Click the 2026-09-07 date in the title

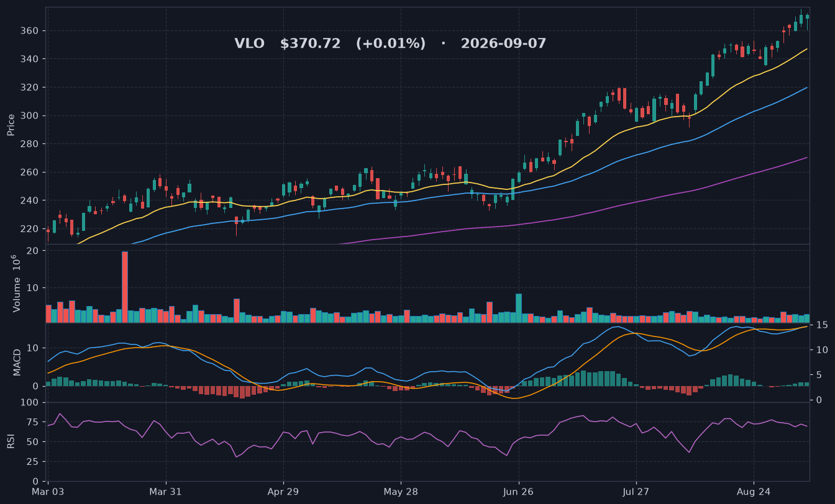(503, 43)
